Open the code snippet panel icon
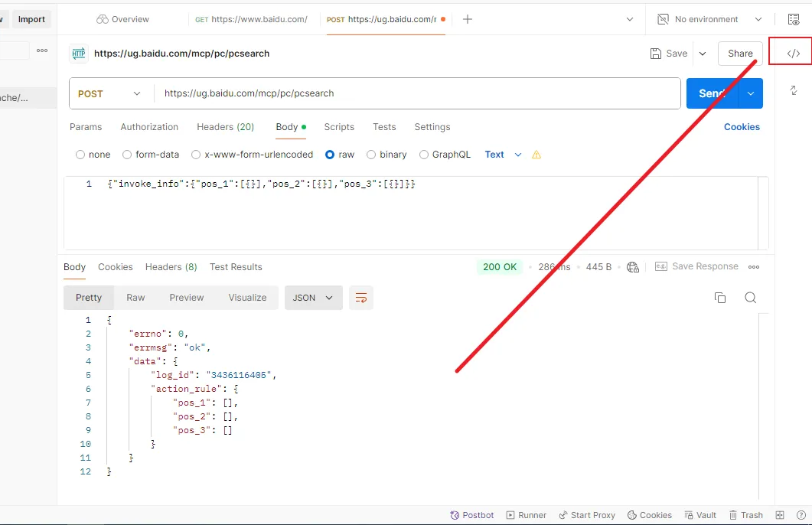This screenshot has height=525, width=812. pyautogui.click(x=794, y=54)
